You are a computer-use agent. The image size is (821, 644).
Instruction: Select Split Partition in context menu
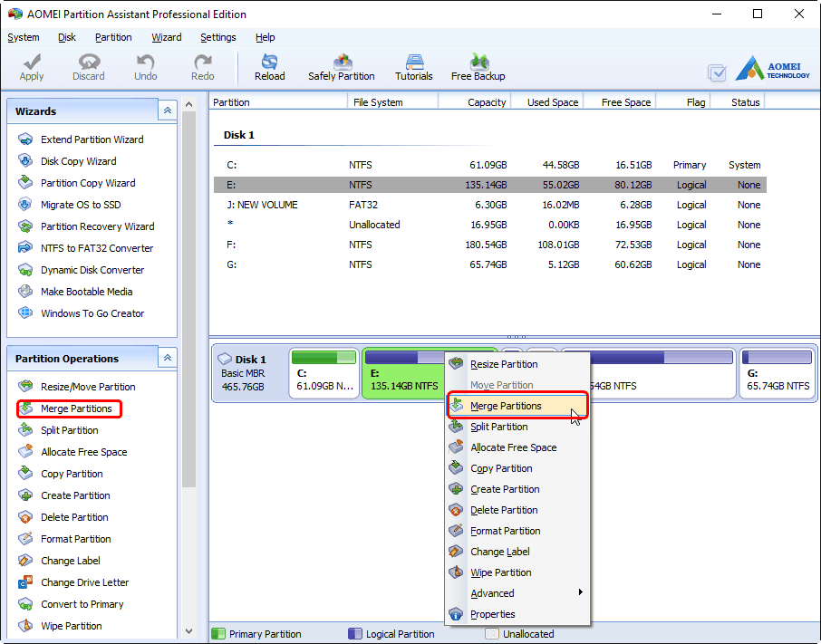tap(517, 427)
